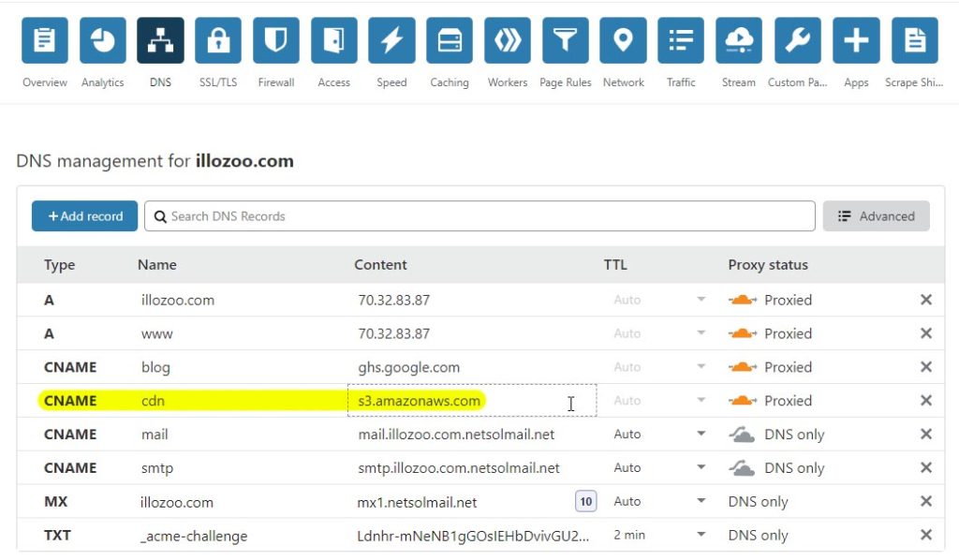
Task: Click the Ldnhr-mNeNB1gGOsIEHbDvivGU2 TXT content
Action: click(x=473, y=536)
